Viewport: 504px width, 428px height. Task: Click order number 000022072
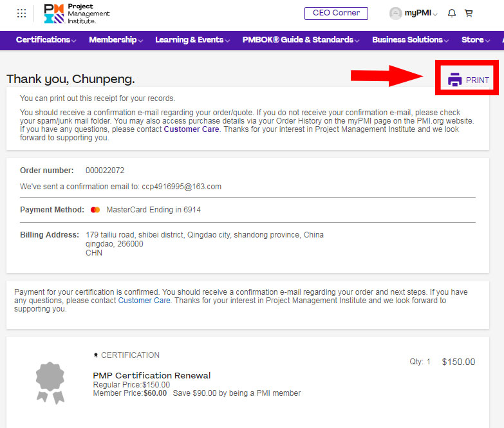pyautogui.click(x=105, y=171)
